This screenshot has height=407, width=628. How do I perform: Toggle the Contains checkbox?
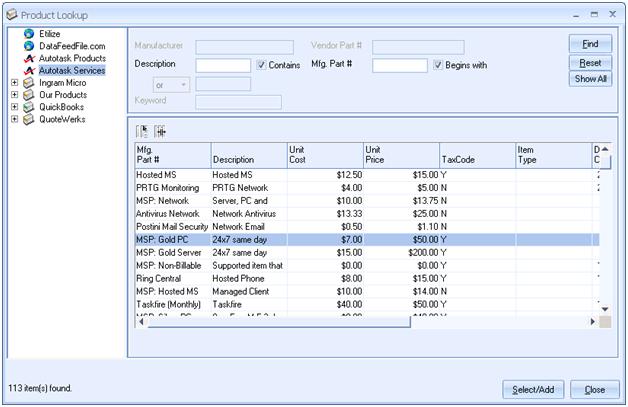261,65
